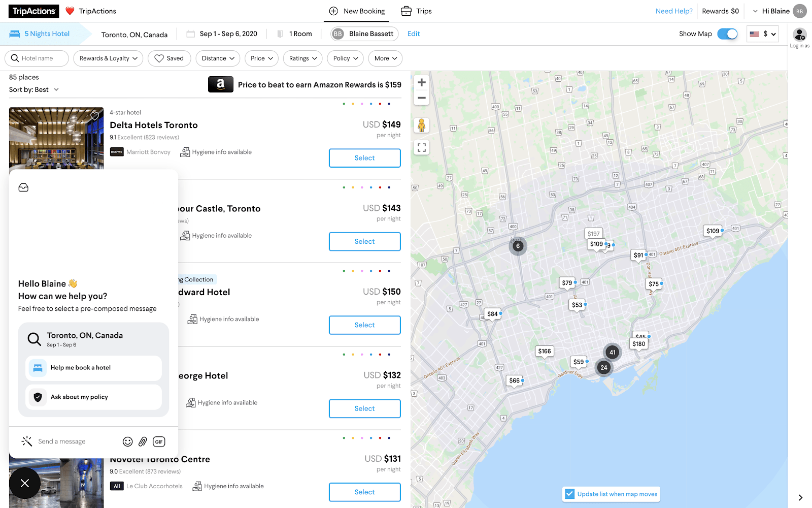The width and height of the screenshot is (812, 508).
Task: Click chat search icon for Toronto trip
Action: (35, 339)
